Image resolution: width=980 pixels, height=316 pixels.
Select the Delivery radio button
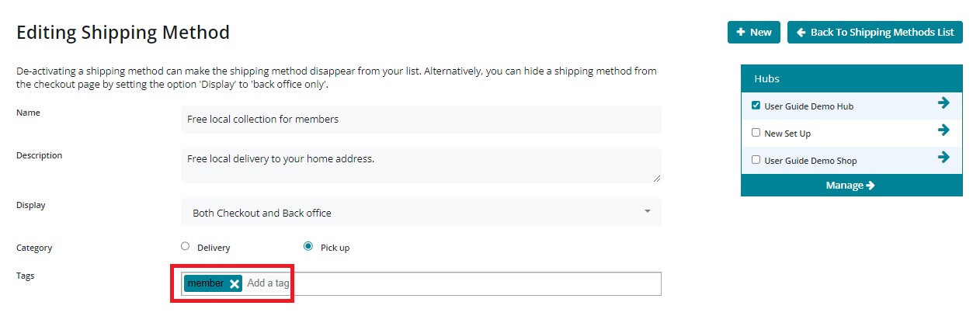coord(185,247)
